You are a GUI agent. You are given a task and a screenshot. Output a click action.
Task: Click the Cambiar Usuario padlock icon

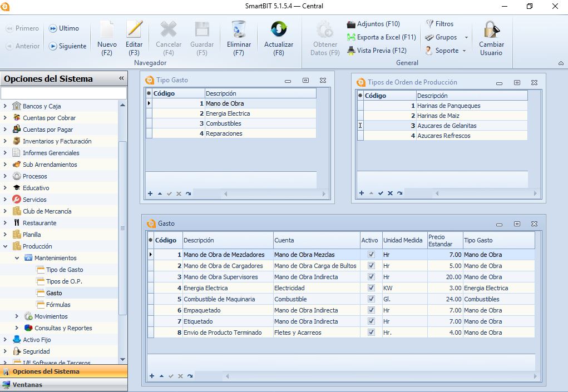[x=491, y=29]
